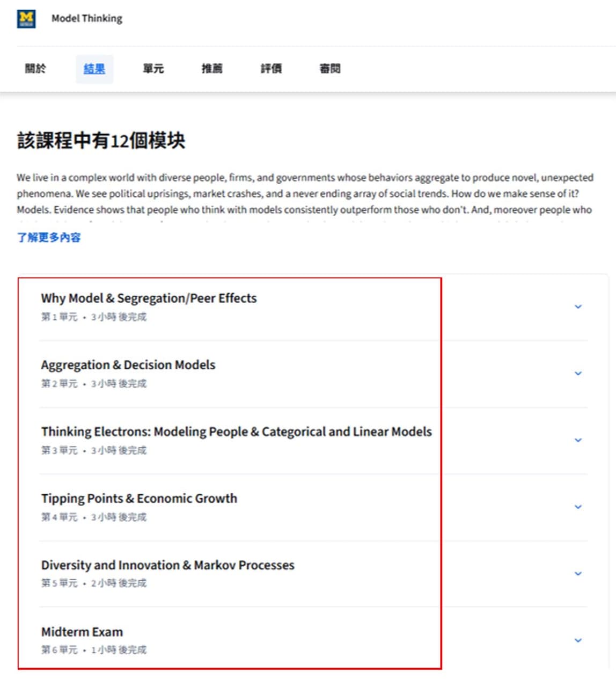Screen dimensions: 616x687
Task: Select the Tipping Points & Economic Growth title
Action: (139, 499)
